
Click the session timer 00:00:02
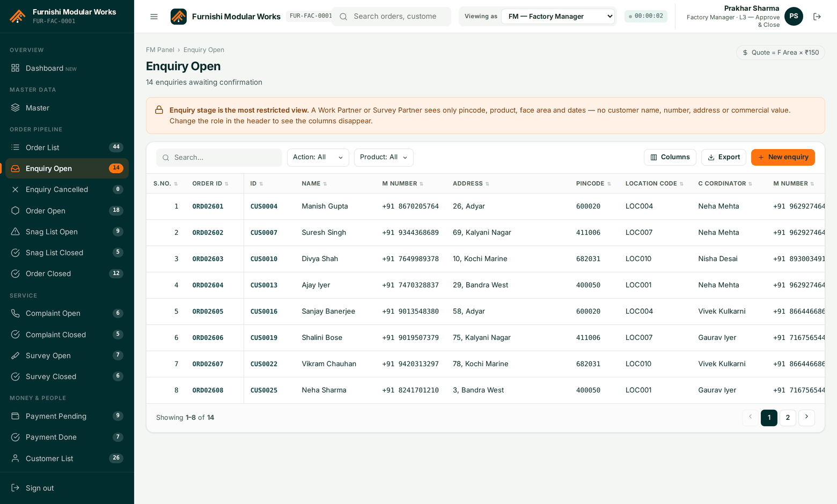(x=646, y=16)
